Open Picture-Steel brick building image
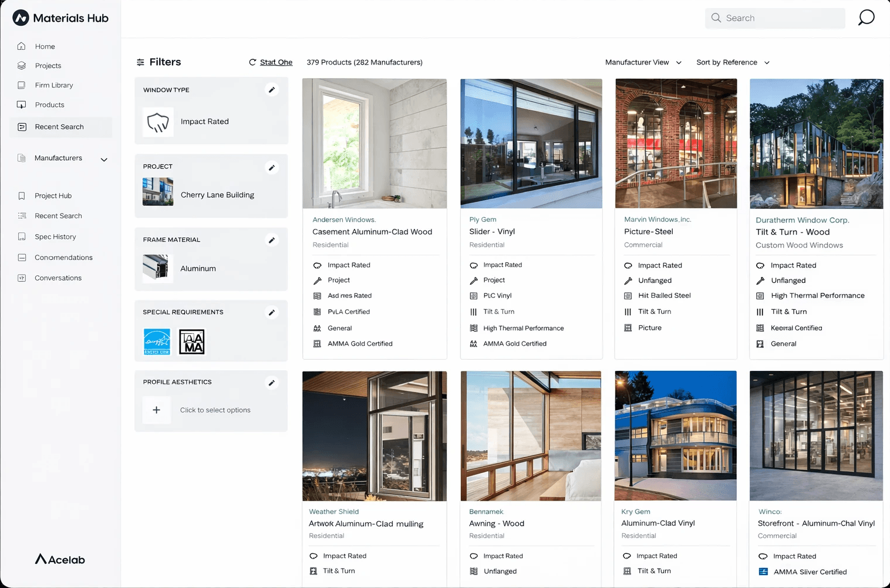The width and height of the screenshot is (890, 588). 676,144
